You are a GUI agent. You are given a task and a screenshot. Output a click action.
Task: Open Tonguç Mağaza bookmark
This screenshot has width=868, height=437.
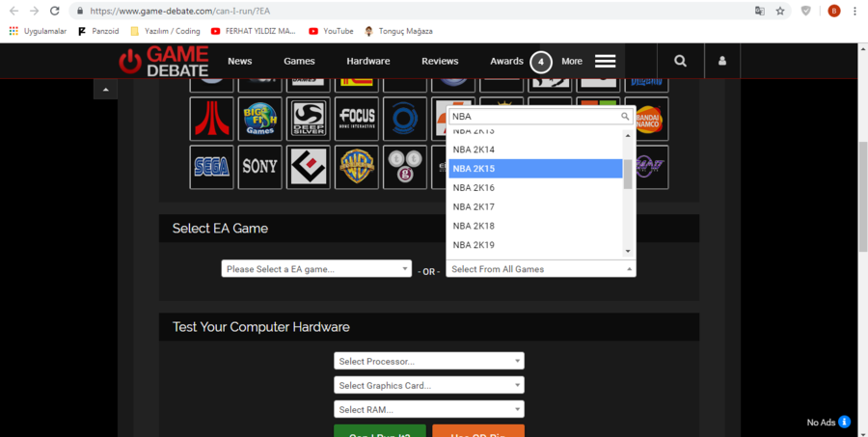pos(398,31)
